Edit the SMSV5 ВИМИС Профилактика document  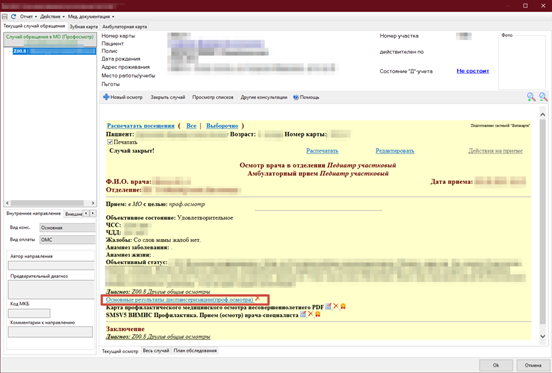[303, 314]
